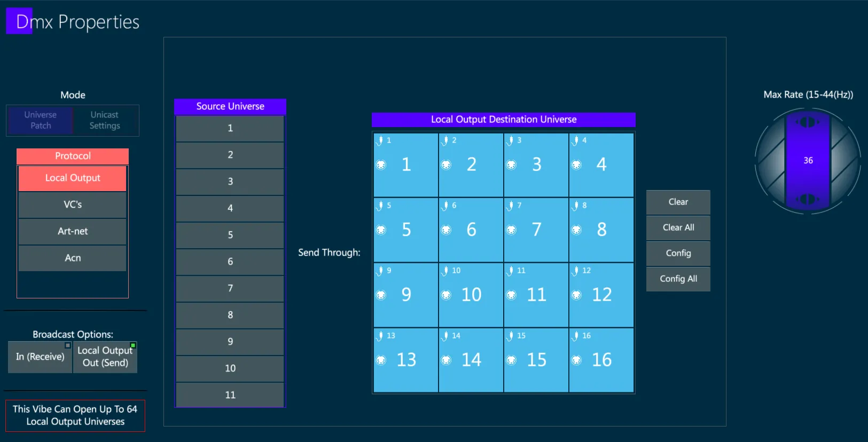Select destination universe tile 14
The image size is (868, 442).
pos(471,360)
